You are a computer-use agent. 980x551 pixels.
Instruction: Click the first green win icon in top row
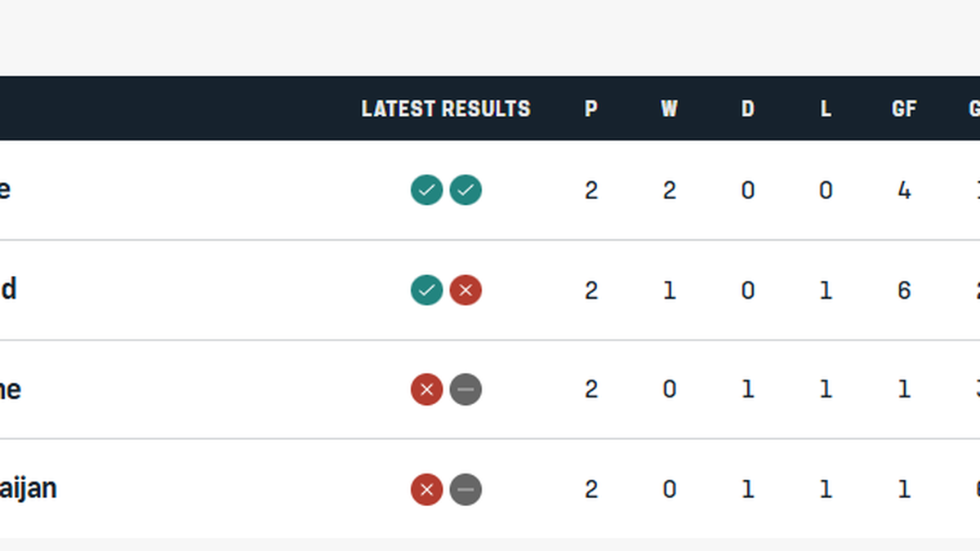click(426, 190)
